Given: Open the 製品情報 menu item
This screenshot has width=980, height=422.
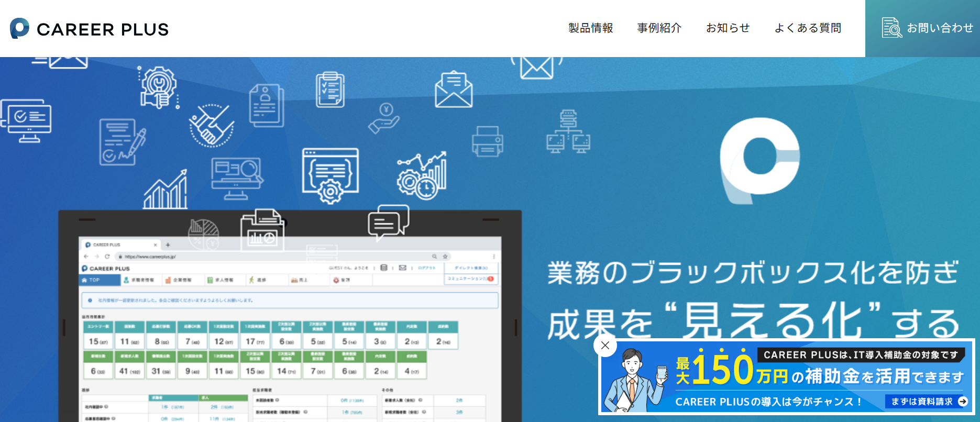Looking at the screenshot, I should point(591,28).
